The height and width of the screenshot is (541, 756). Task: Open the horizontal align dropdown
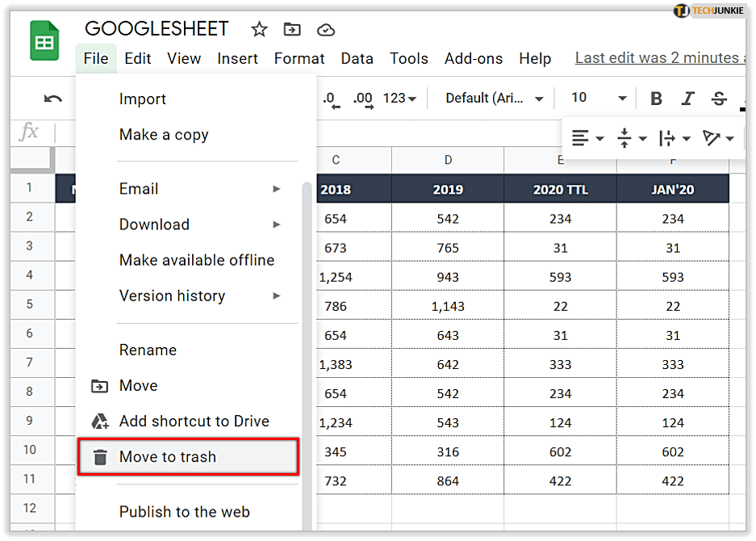pos(588,139)
